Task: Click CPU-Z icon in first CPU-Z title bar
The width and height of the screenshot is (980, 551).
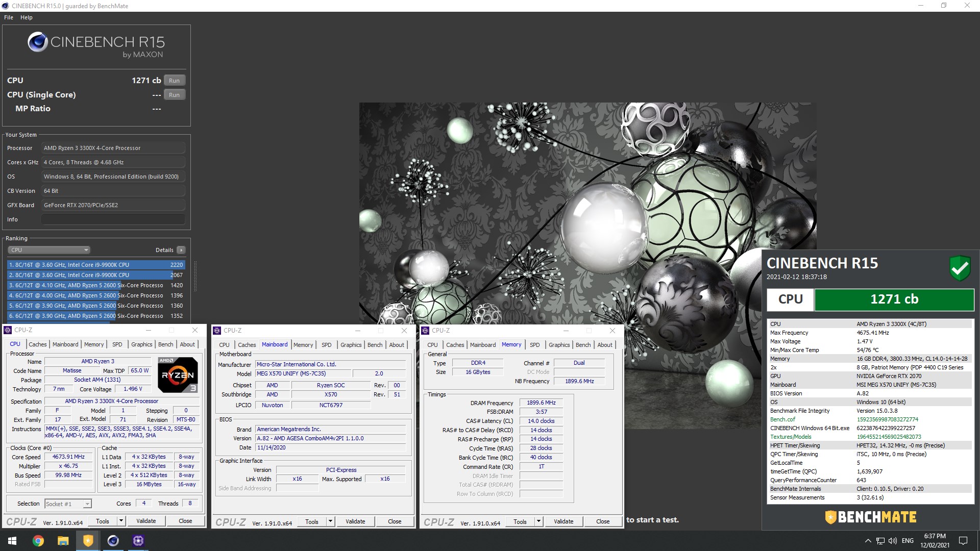Action: (8, 330)
